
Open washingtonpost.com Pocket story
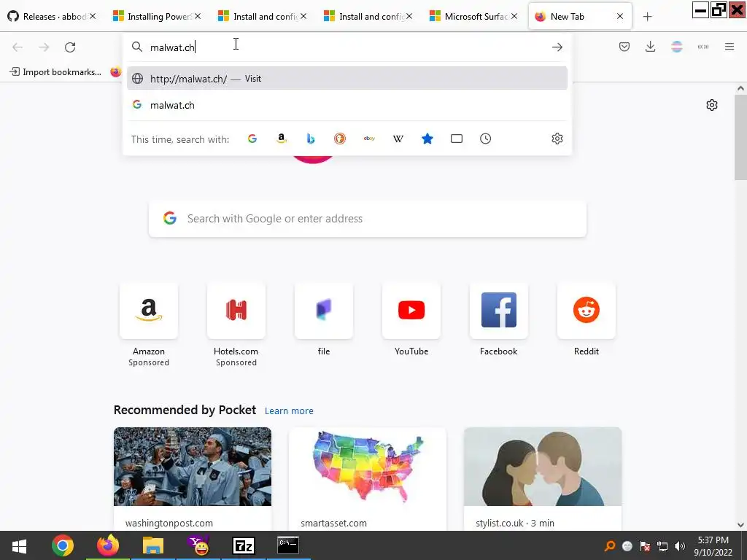tap(193, 478)
